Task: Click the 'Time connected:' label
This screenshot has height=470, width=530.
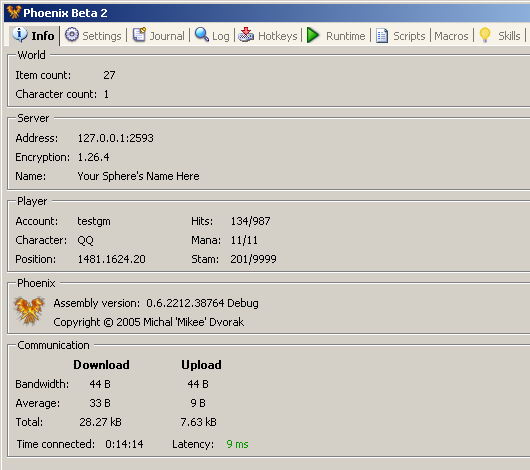Action: coord(56,444)
